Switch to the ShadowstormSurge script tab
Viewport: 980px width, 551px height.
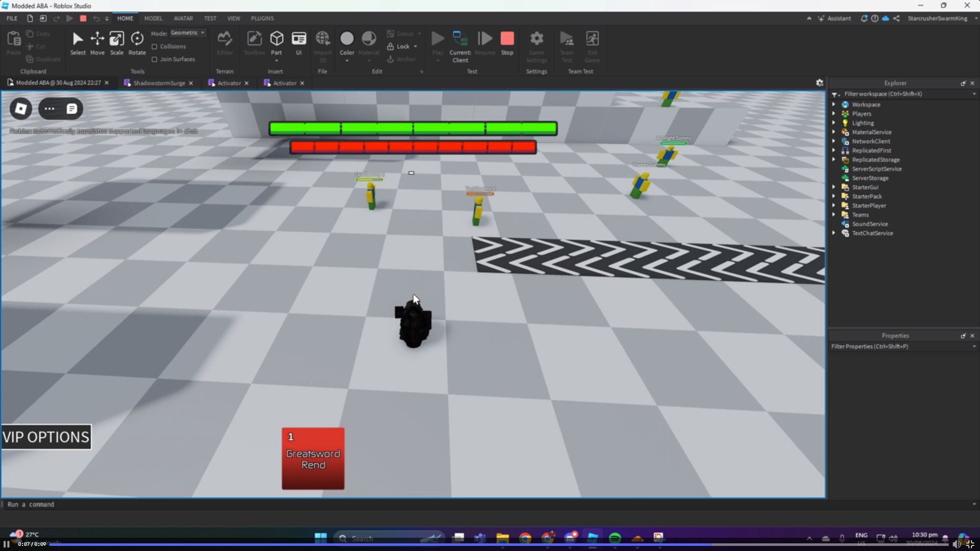pos(159,83)
